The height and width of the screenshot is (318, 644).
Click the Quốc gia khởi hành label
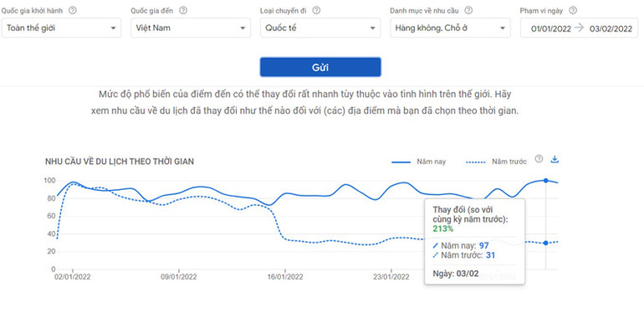[33, 11]
